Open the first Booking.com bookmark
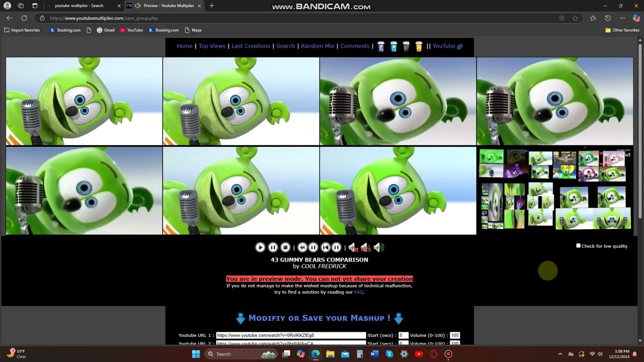 pyautogui.click(x=65, y=30)
